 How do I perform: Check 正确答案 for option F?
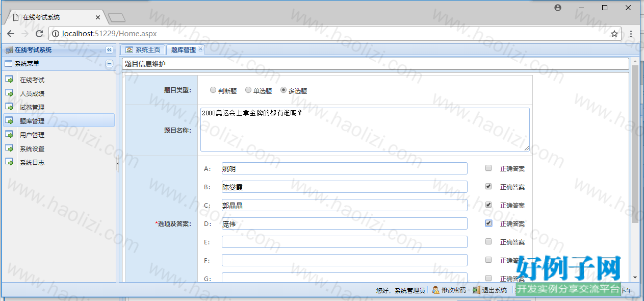(488, 260)
